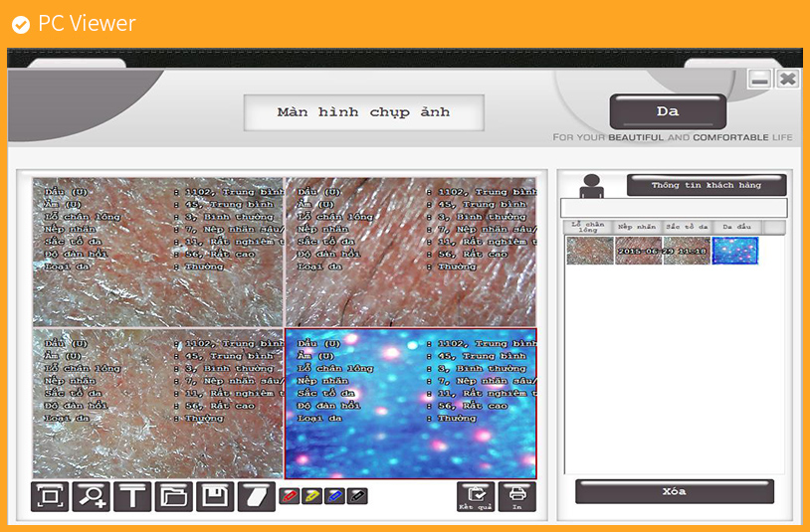Choose the yellow pen

click(312, 496)
